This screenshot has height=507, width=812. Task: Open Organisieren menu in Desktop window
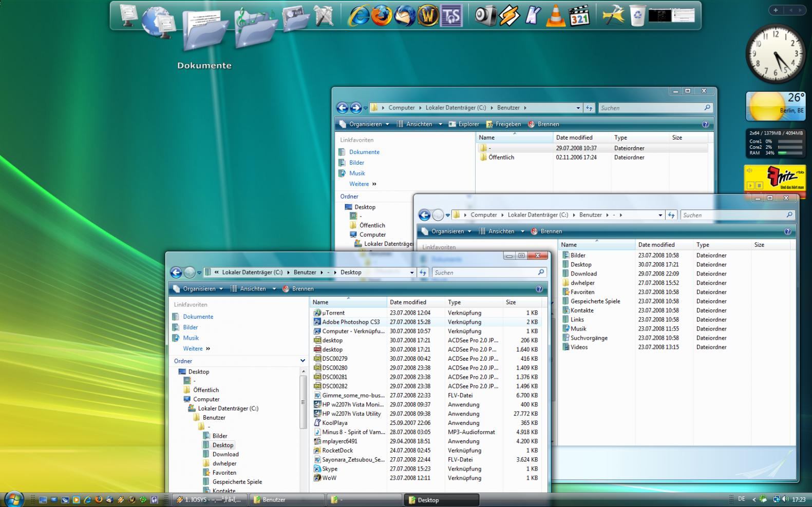(198, 289)
